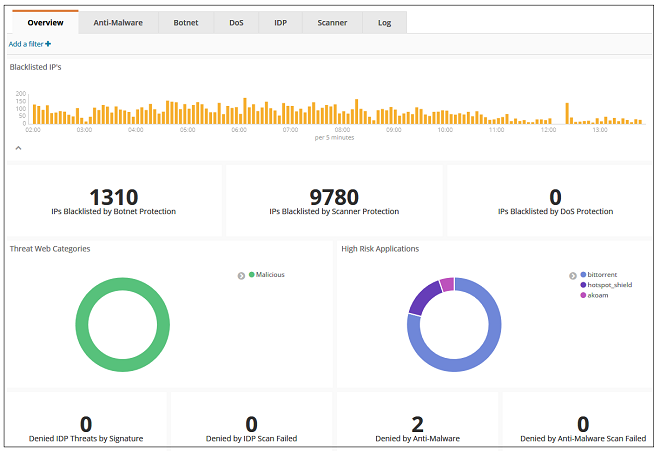Click the blue bittorrent legend dot
Image resolution: width=660 pixels, height=451 pixels.
[583, 274]
